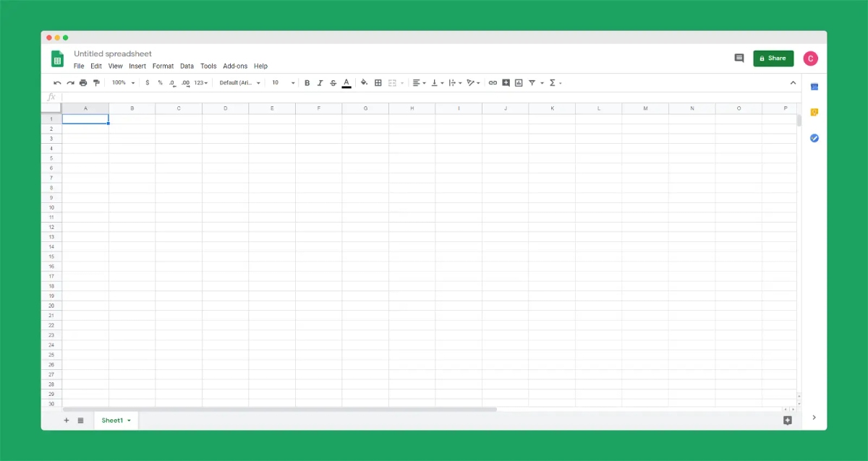Hide the menus with collapse chevron
This screenshot has width=868, height=461.
[x=792, y=83]
